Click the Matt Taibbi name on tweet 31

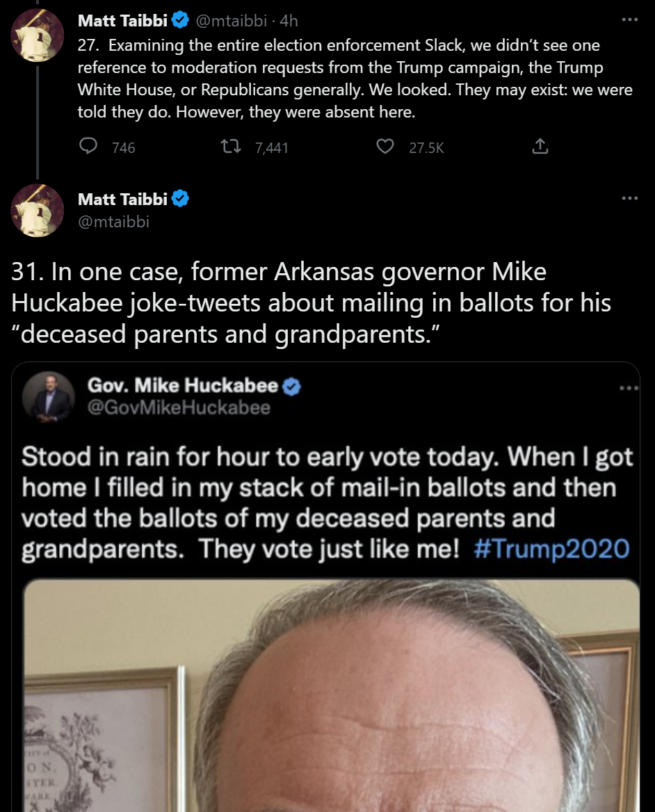[123, 199]
